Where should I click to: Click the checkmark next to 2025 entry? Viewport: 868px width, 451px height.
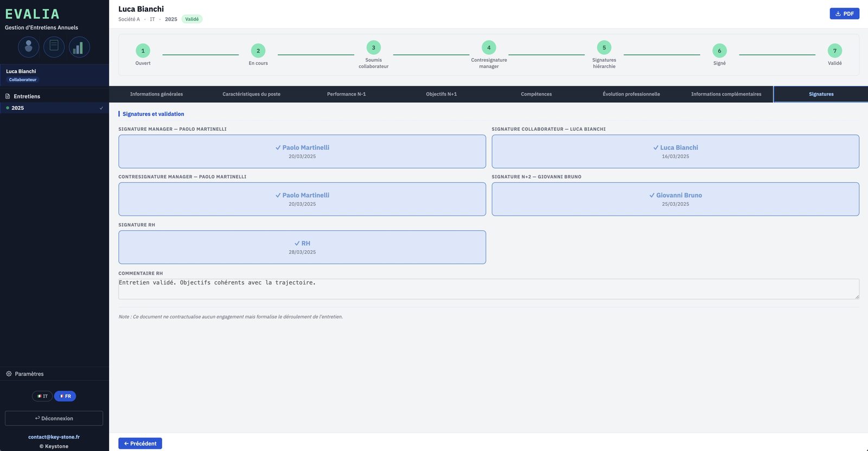click(101, 108)
